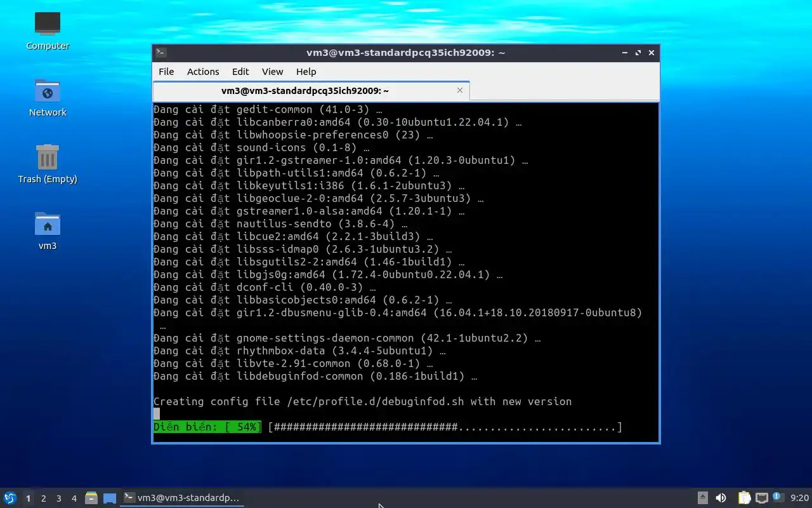This screenshot has width=812, height=508.
Task: Click the terminal cursor block
Action: [157, 414]
